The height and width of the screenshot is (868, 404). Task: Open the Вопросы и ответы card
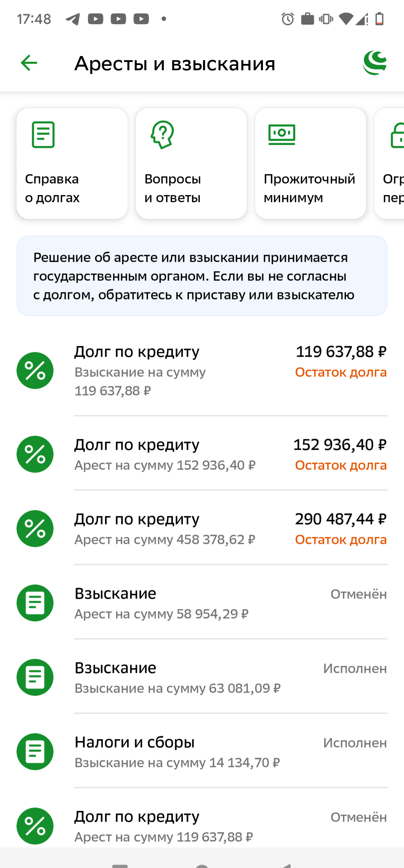point(191,163)
